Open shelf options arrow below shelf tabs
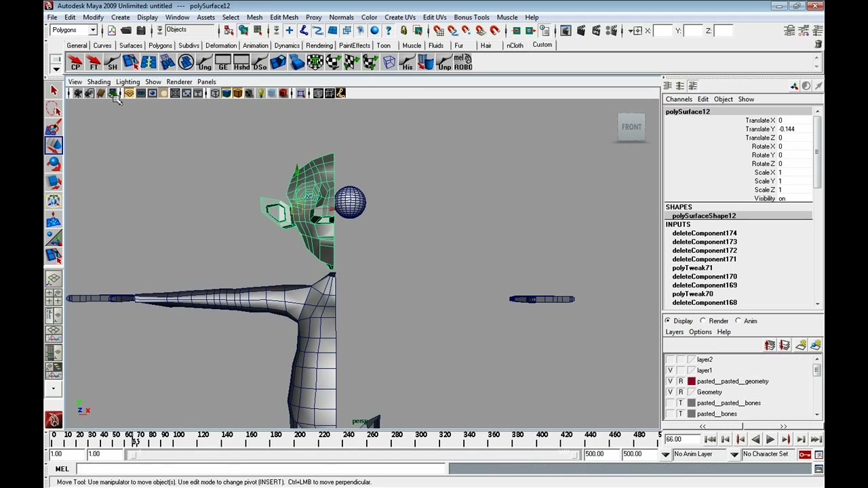This screenshot has width=868, height=488. (56, 68)
